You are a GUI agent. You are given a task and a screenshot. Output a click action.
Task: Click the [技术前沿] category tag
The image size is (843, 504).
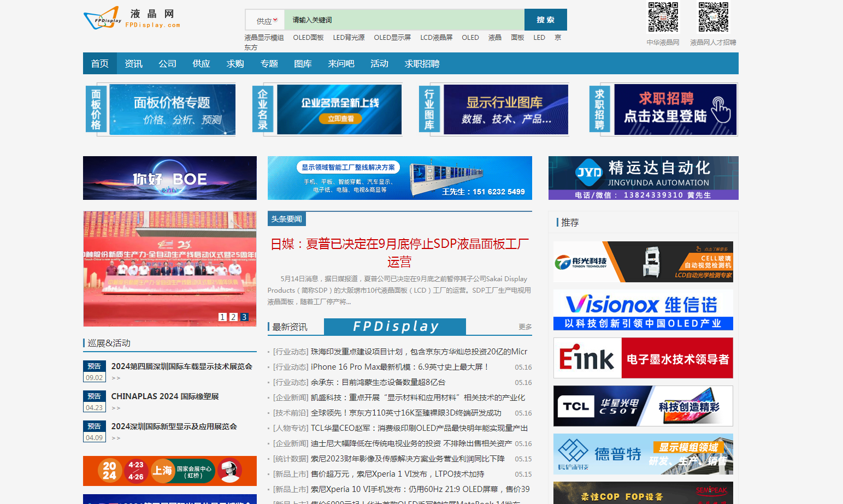pyautogui.click(x=291, y=413)
